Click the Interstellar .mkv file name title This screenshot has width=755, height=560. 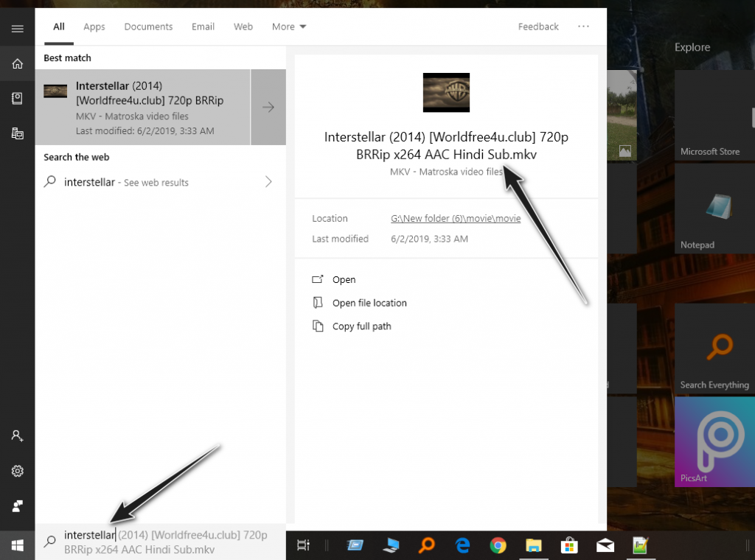coord(446,146)
